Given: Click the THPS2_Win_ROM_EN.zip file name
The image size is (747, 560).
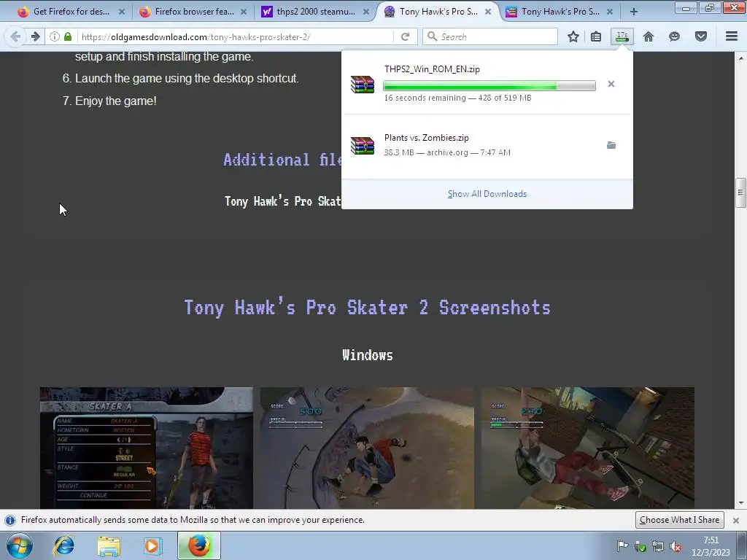Looking at the screenshot, I should 432,69.
